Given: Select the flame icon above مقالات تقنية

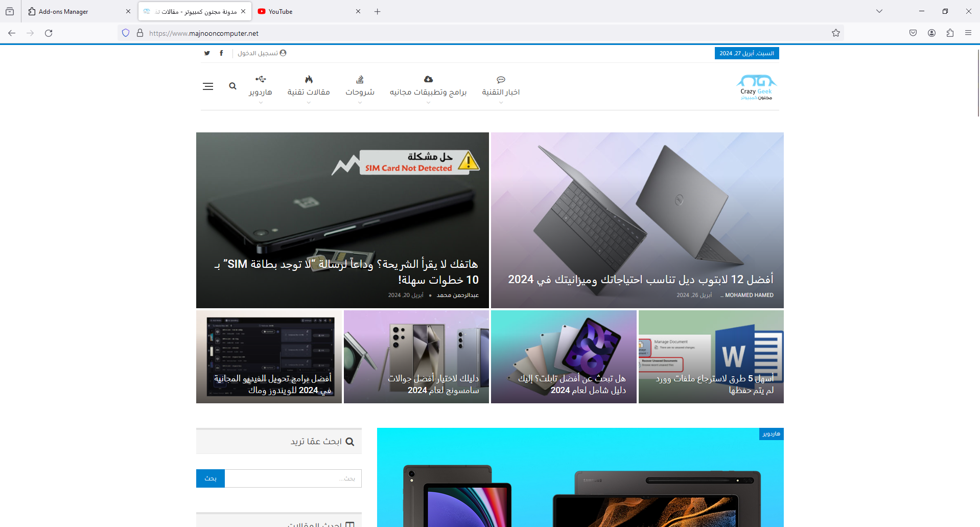Looking at the screenshot, I should (x=309, y=79).
